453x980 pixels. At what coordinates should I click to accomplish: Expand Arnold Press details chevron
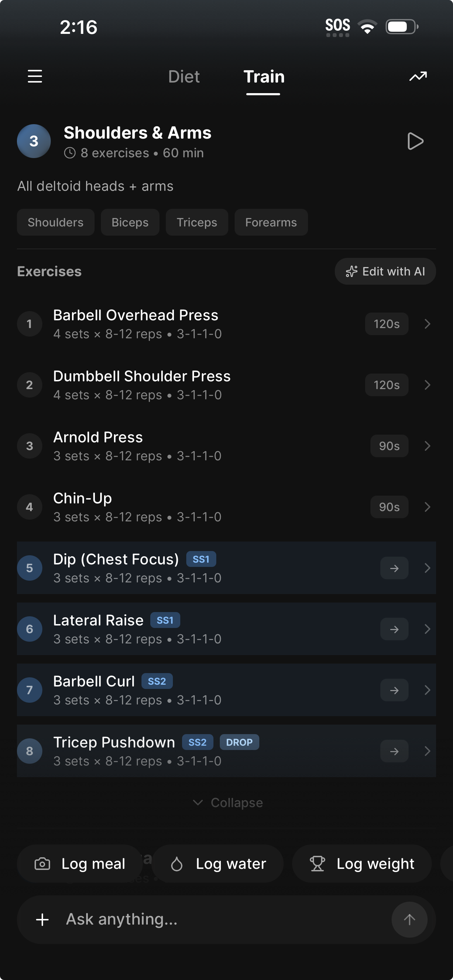pos(427,446)
